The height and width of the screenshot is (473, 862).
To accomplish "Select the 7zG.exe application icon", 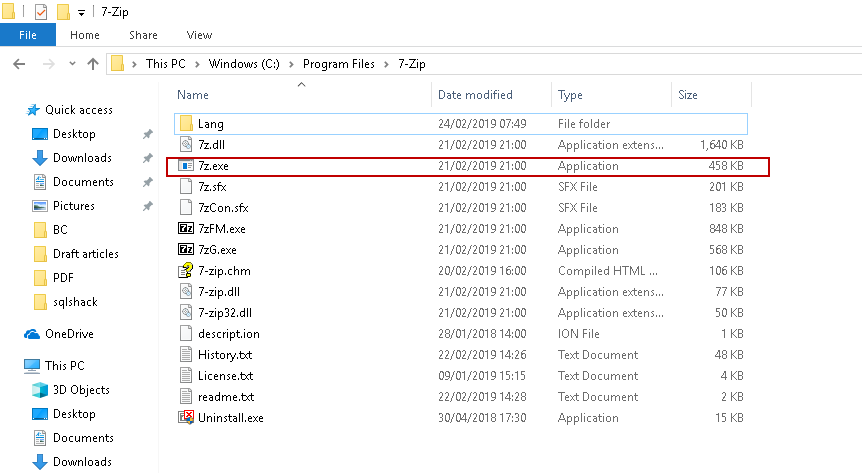I will pyautogui.click(x=185, y=250).
